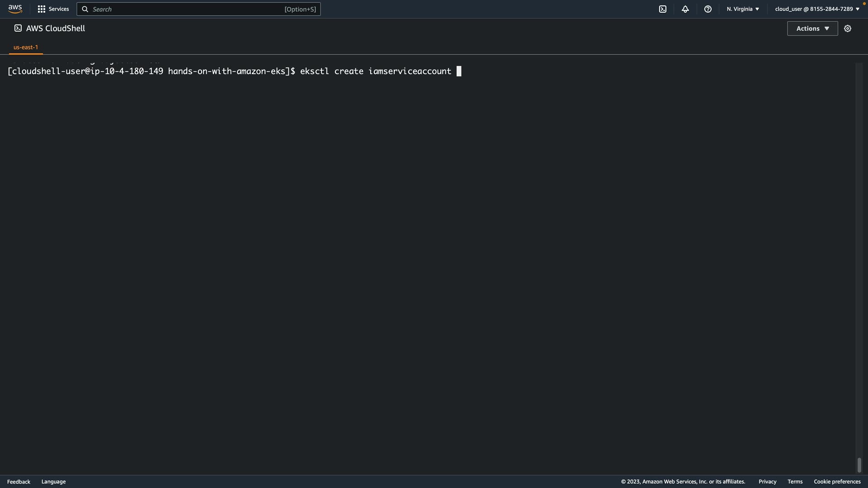Click the AWS logo home icon
This screenshot has width=868, height=488.
15,9
